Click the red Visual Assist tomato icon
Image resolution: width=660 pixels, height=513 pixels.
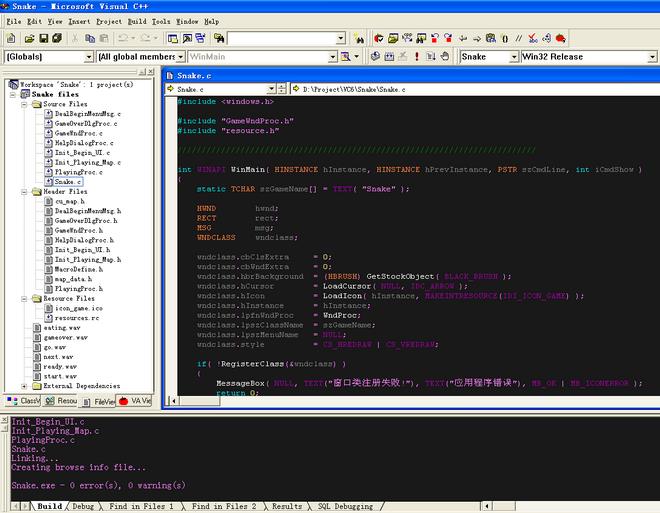(561, 39)
